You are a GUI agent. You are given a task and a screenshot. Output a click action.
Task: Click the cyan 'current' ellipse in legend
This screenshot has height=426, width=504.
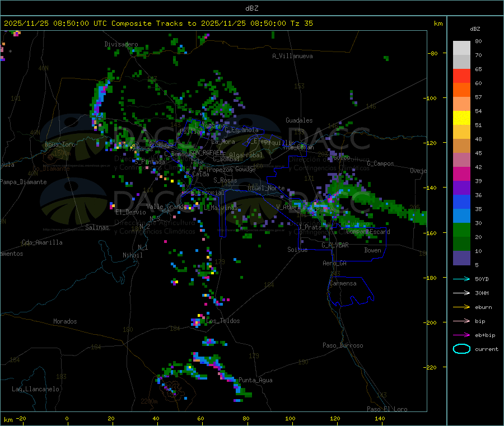461,349
